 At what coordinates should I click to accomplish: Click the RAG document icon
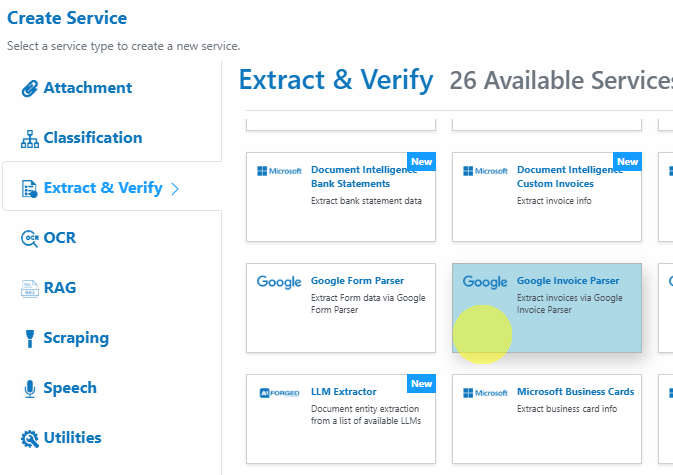tap(30, 288)
